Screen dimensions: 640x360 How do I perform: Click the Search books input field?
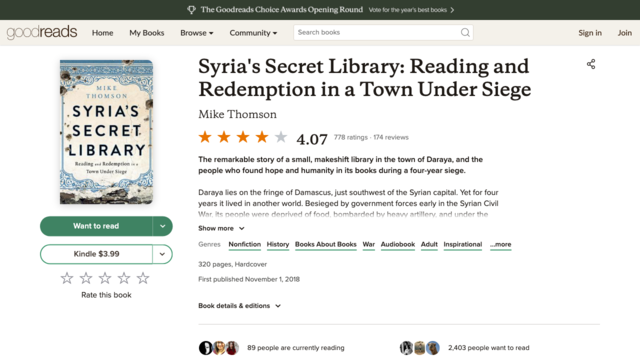click(x=377, y=33)
